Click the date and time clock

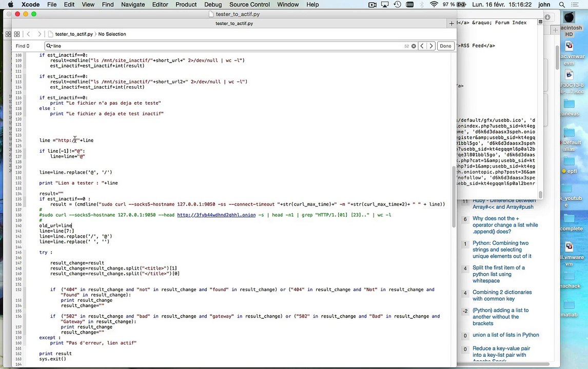(x=502, y=5)
